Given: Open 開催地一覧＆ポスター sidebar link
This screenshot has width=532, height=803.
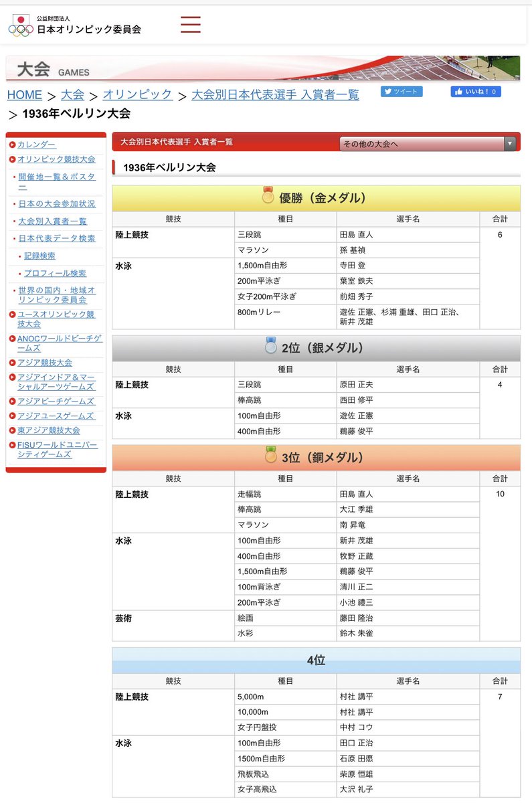Looking at the screenshot, I should (57, 181).
